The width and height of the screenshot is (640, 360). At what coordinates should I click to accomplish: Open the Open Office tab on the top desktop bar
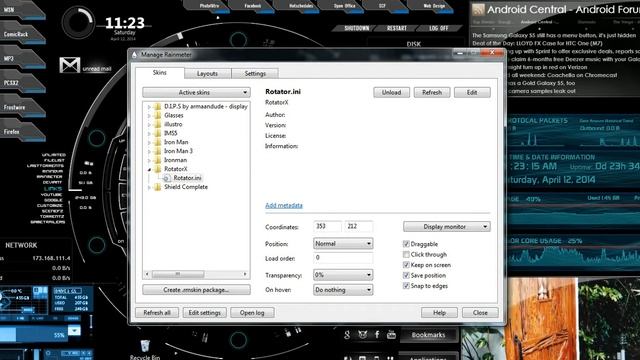pyautogui.click(x=344, y=6)
